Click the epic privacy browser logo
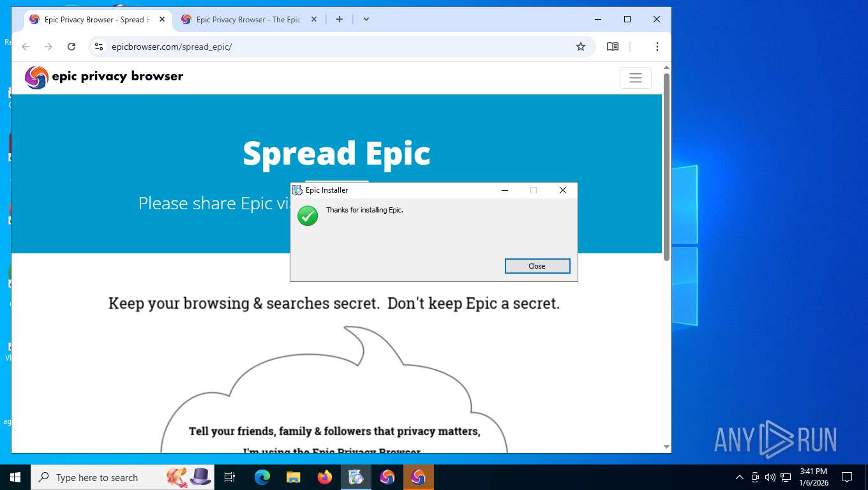The height and width of the screenshot is (490, 868). coord(104,77)
